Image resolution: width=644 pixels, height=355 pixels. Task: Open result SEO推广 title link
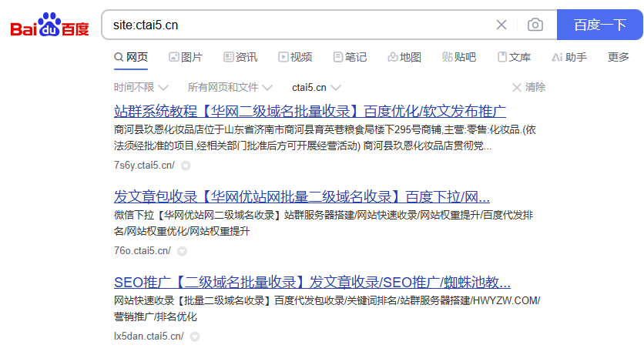pyautogui.click(x=312, y=283)
